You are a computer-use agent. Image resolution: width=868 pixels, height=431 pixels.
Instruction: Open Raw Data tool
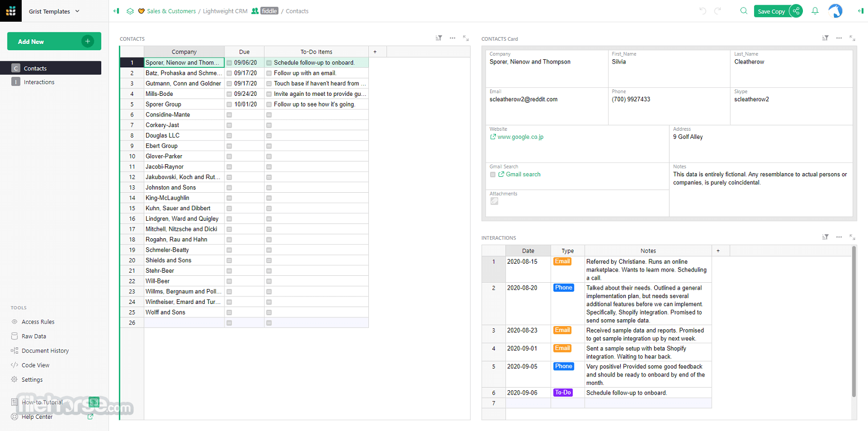click(34, 336)
